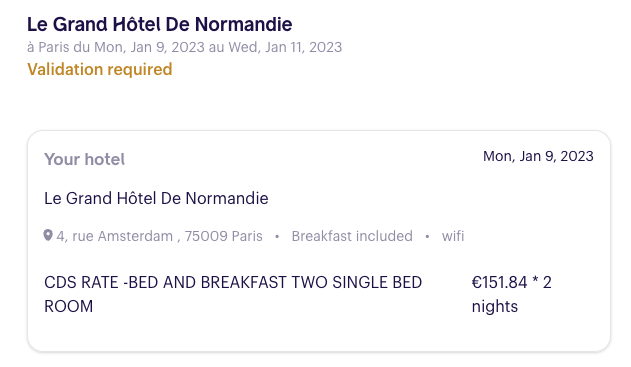Open the hotel name inside the card
Viewport: 631px width, 367px height.
click(156, 198)
